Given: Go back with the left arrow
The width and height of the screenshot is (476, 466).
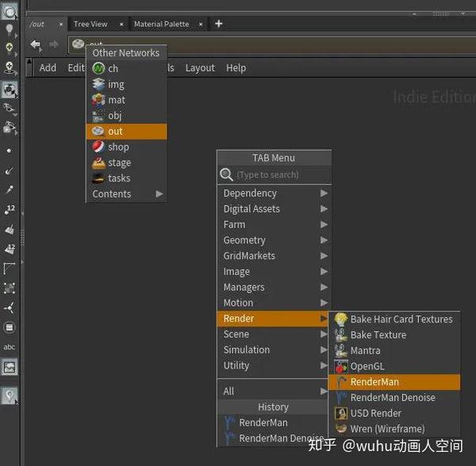Looking at the screenshot, I should coord(36,45).
